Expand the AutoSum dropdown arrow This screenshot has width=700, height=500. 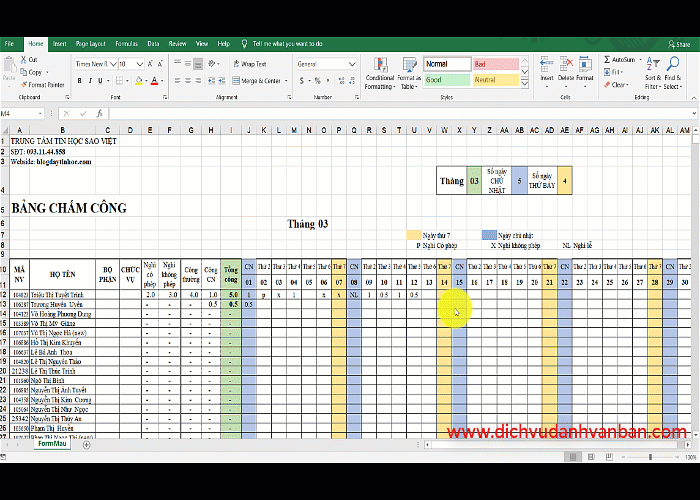[x=640, y=59]
